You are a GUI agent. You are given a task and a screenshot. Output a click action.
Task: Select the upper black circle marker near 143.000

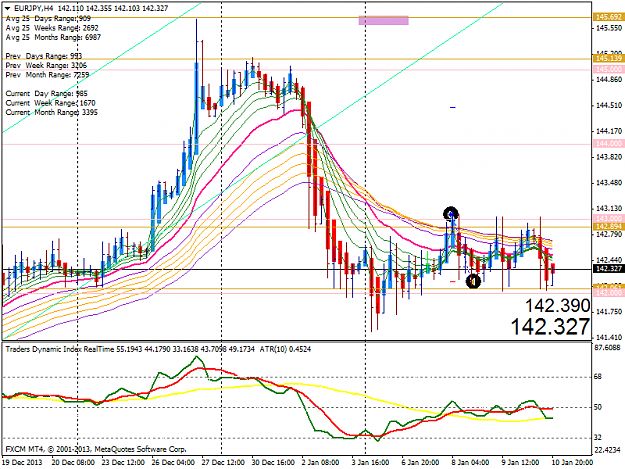tap(451, 214)
